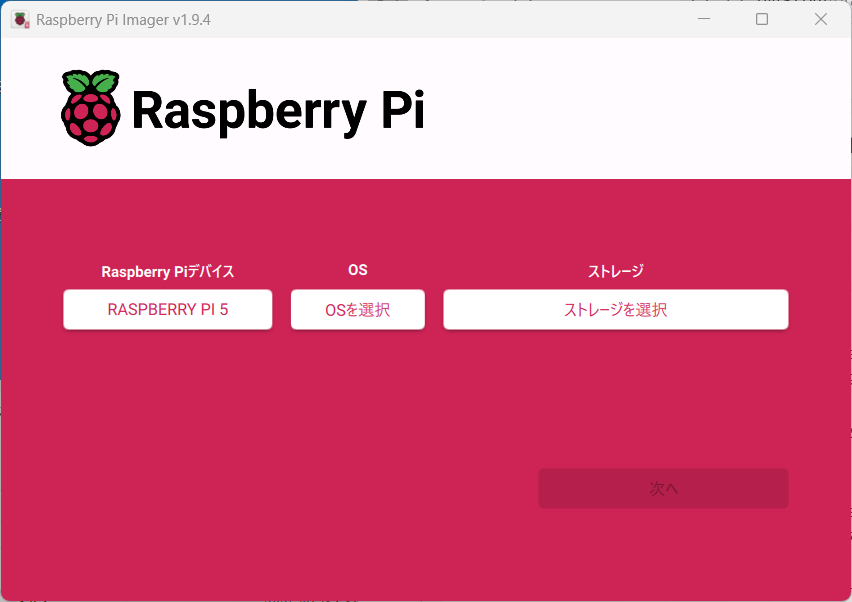
Task: Minimize the Raspberry Pi Imager window
Action: coord(704,19)
